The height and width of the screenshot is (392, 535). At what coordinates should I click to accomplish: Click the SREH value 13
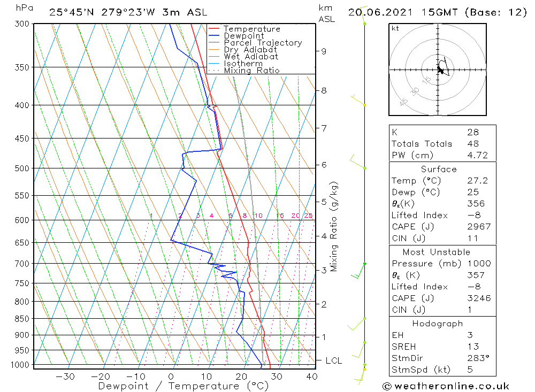(x=473, y=347)
